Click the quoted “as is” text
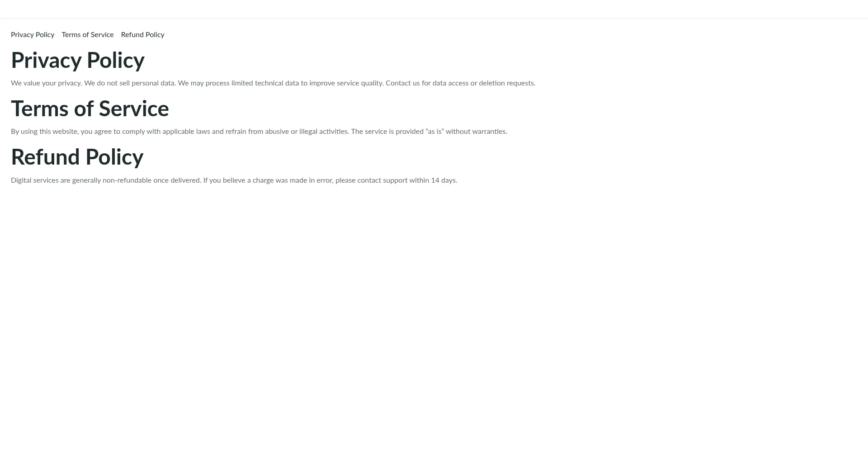The image size is (868, 449). point(435,132)
